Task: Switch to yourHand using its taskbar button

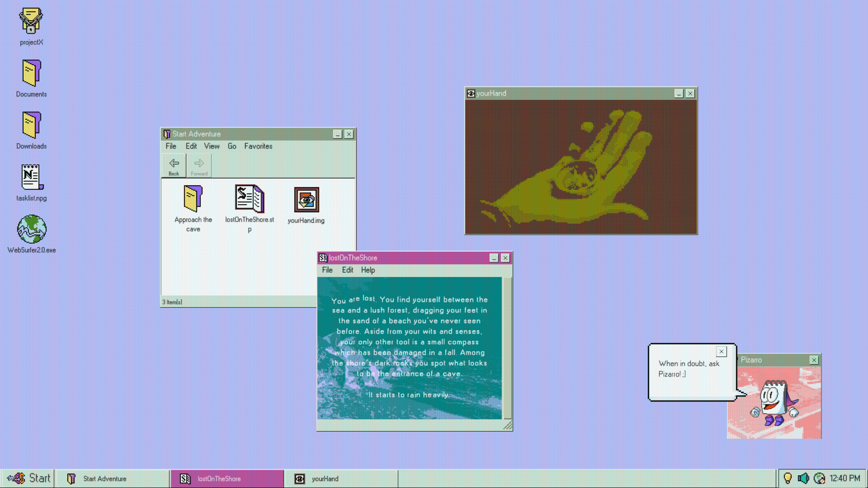Action: [341, 479]
